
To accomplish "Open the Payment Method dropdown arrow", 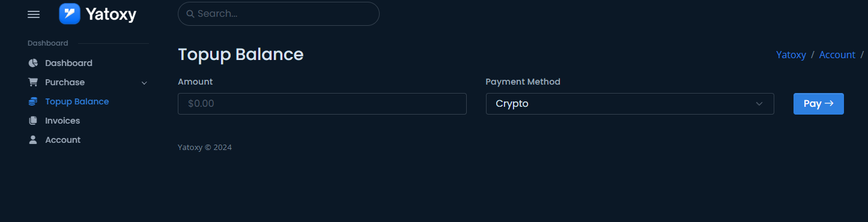I will pos(759,104).
